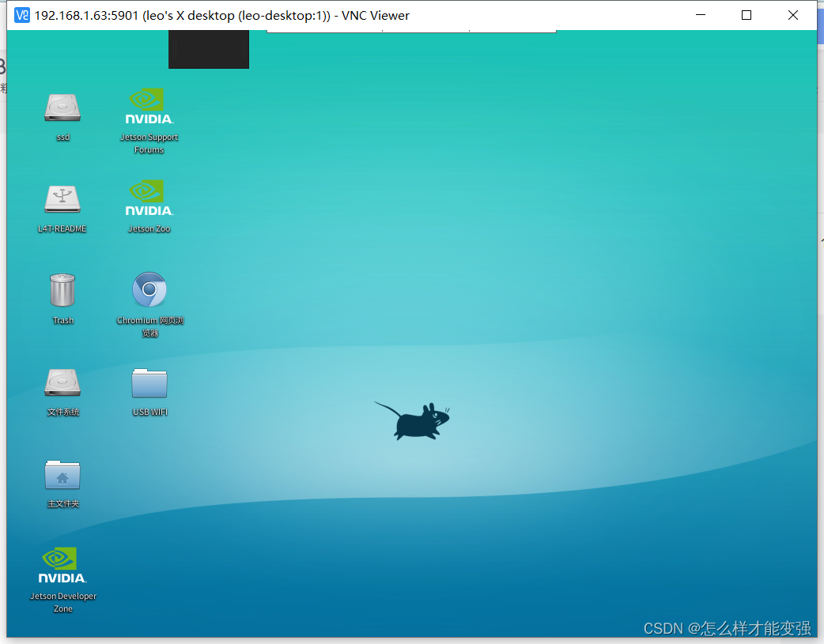
Task: Open the Jetson Zoo NVIDIA shortcut
Action: click(149, 198)
